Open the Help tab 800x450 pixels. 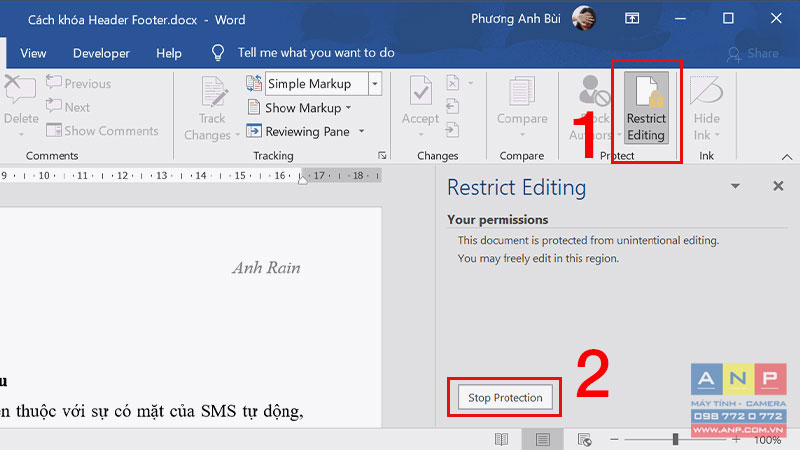(x=169, y=53)
